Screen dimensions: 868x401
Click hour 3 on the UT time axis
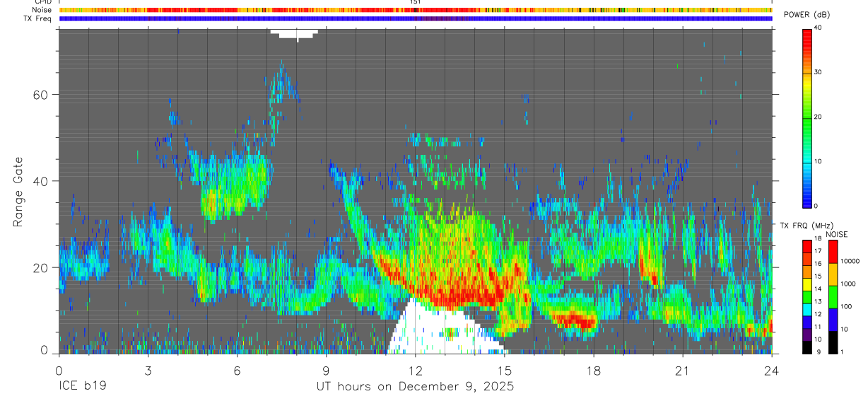[x=148, y=371]
